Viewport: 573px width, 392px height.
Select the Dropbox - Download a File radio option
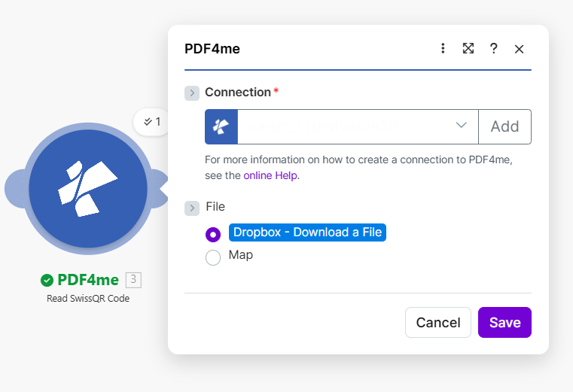click(213, 234)
